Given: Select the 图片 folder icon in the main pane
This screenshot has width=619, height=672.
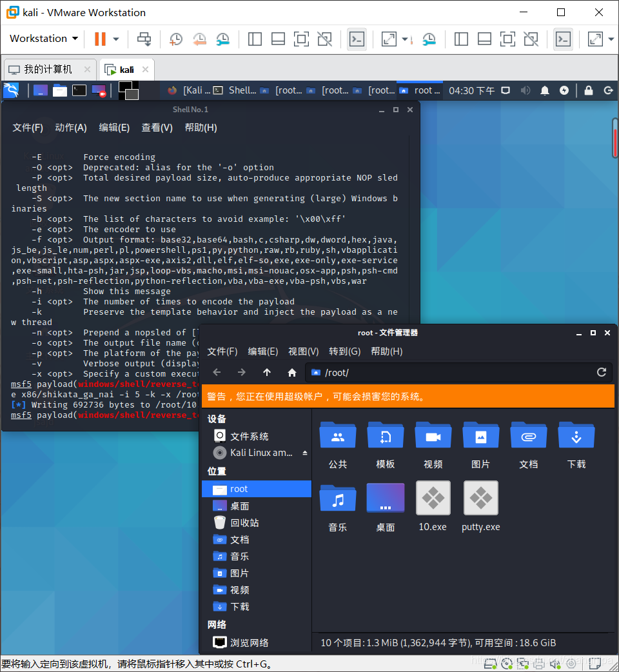Looking at the screenshot, I should (480, 437).
